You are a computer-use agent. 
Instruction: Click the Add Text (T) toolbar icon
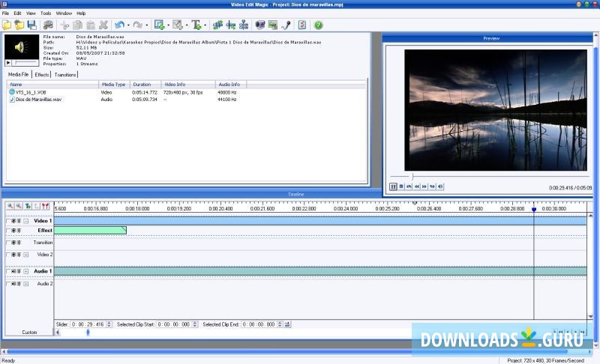pyautogui.click(x=196, y=25)
